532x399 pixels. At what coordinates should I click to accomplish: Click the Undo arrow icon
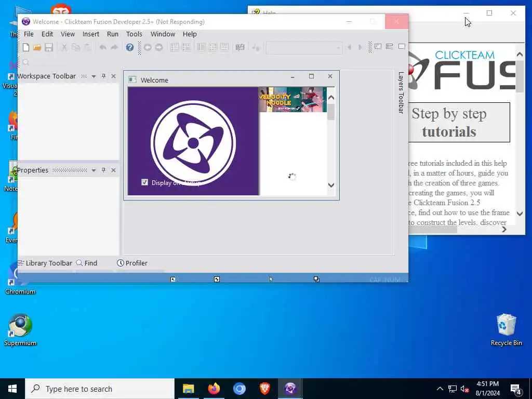(x=103, y=47)
